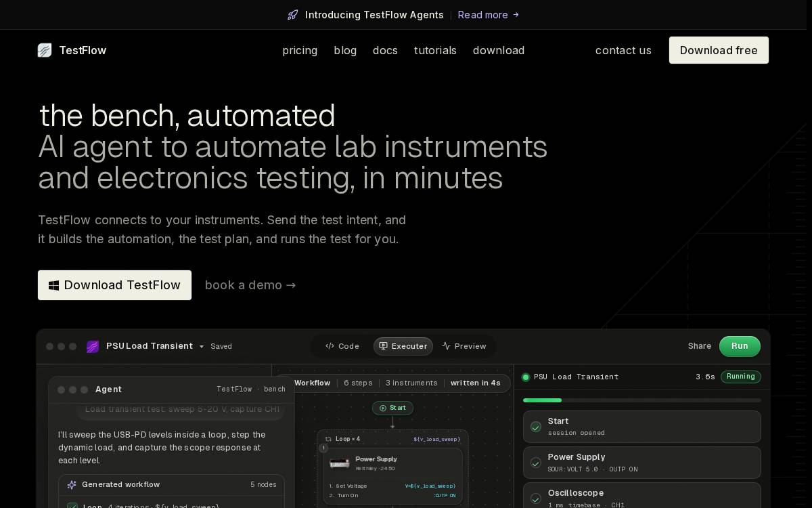Click Windows logo on Download TestFlow button
Image resolution: width=812 pixels, height=508 pixels.
coord(54,285)
